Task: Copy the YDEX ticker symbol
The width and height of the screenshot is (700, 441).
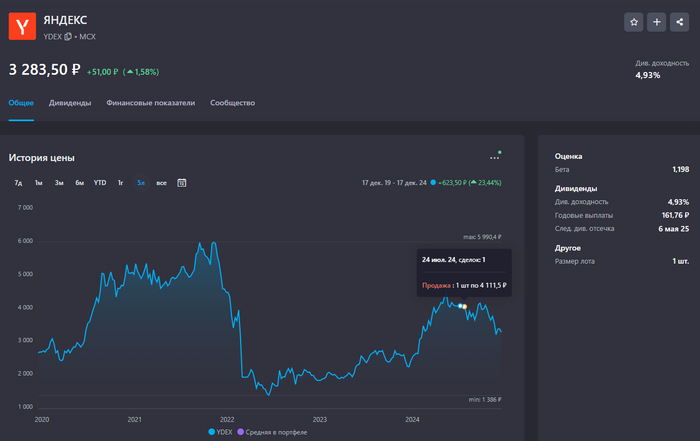Action: click(69, 36)
